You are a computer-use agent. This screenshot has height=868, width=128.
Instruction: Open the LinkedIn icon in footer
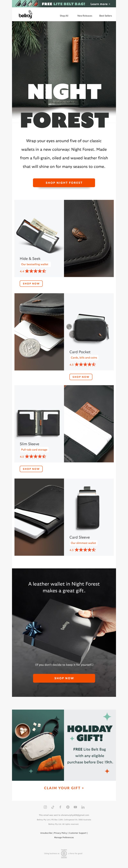(x=83, y=807)
